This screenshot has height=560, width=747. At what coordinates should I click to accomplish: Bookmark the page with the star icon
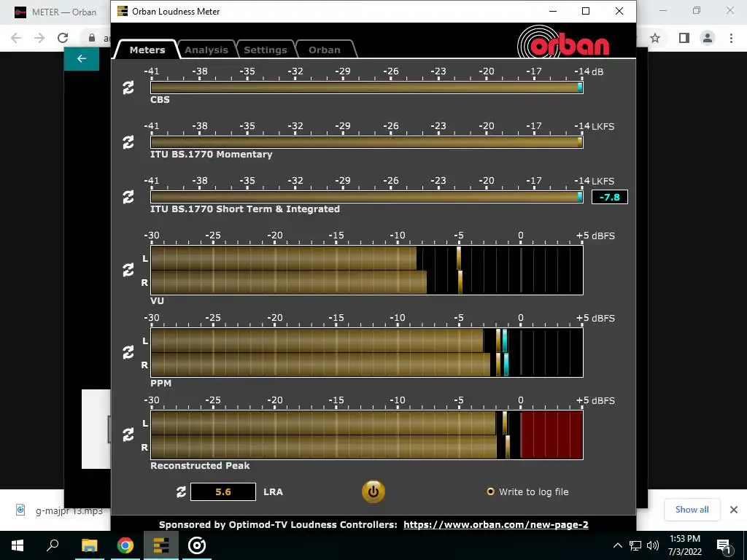655,38
